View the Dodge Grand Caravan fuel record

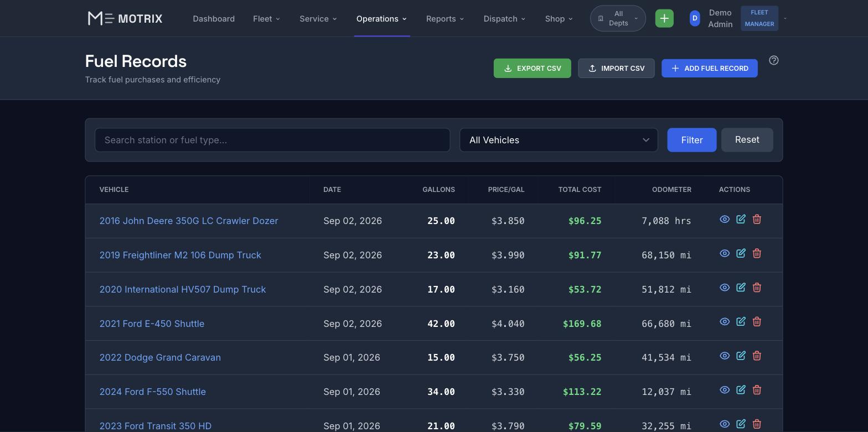pyautogui.click(x=724, y=356)
